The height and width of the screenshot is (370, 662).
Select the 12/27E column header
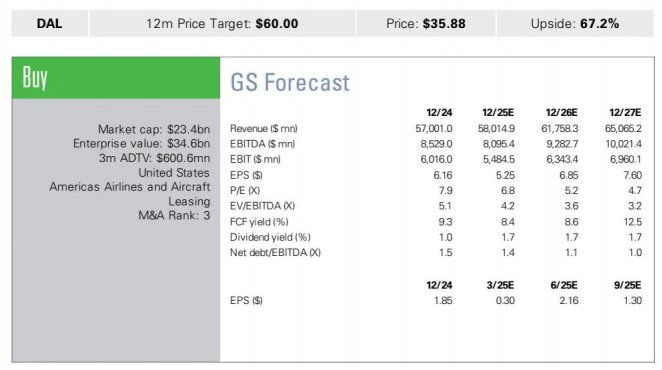point(625,113)
